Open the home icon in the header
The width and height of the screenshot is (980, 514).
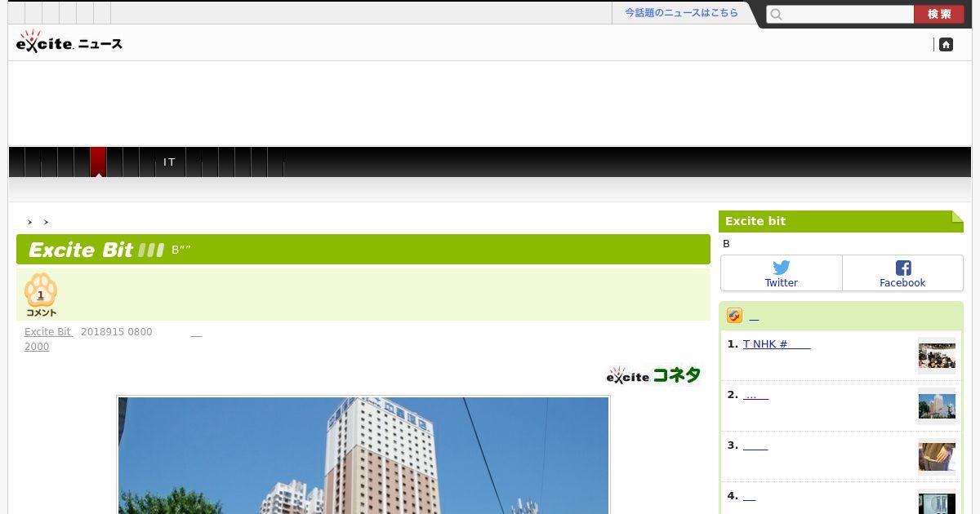946,45
